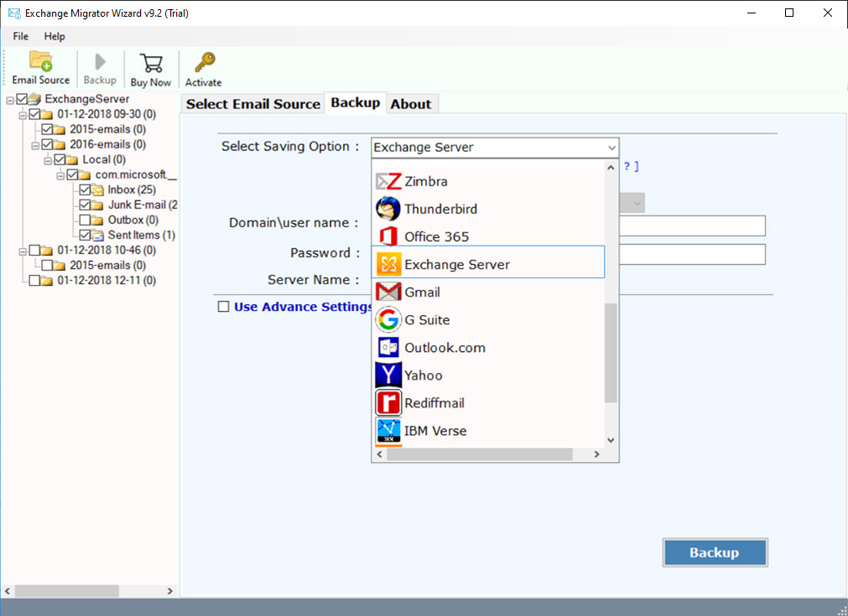Choose the IBM Verse icon
The width and height of the screenshot is (848, 616).
388,431
